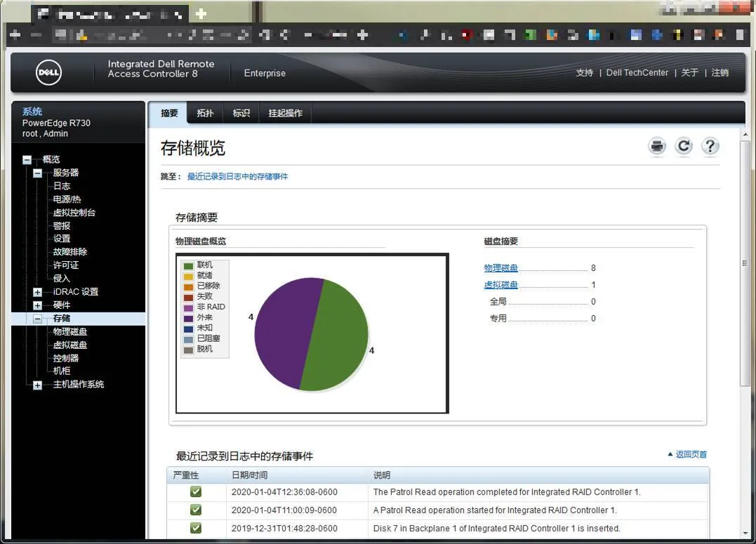Refresh the storage overview page
Image resolution: width=756 pixels, height=544 pixels.
684,146
